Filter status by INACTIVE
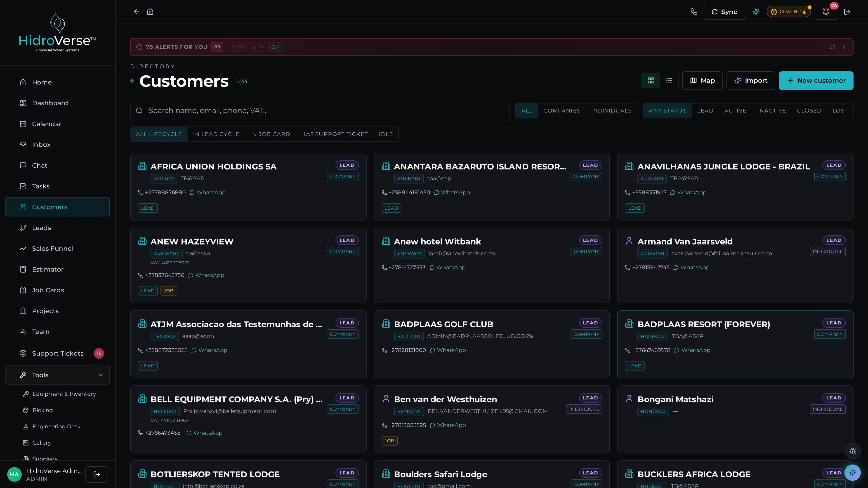 point(771,111)
